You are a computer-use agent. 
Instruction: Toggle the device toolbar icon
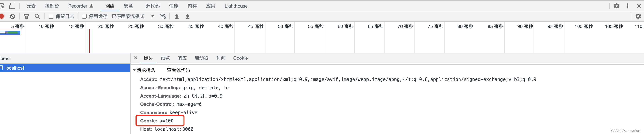coord(12,6)
